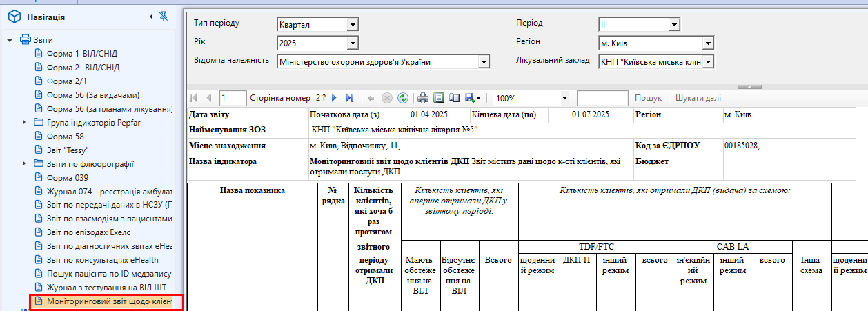Print the report using printer icon

click(424, 98)
